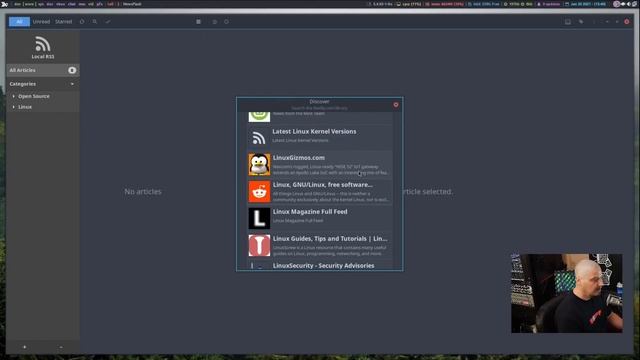Viewport: 640px width, 360px height.
Task: Expand the Linux category
Action: (x=13, y=107)
